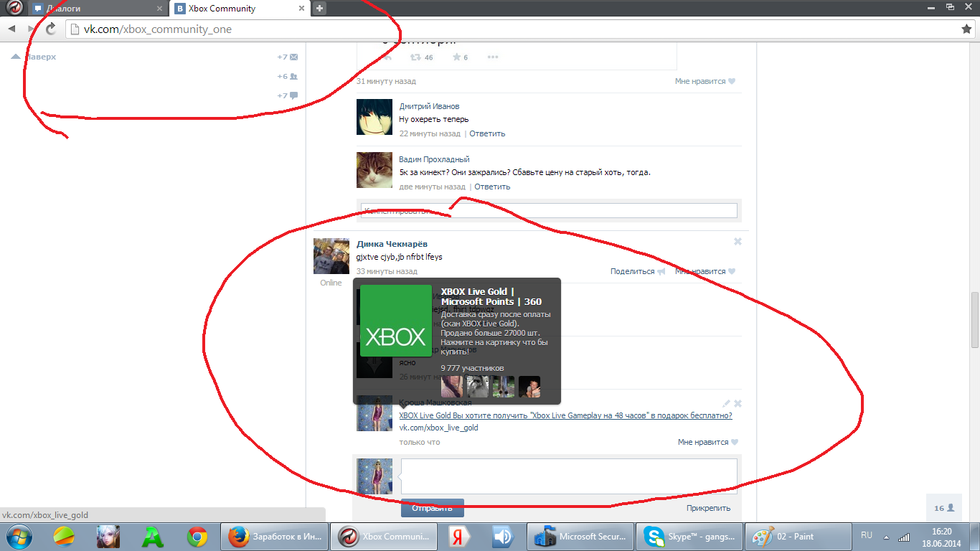The width and height of the screenshot is (980, 551).
Task: Select the Xbox Community tab
Action: point(241,9)
